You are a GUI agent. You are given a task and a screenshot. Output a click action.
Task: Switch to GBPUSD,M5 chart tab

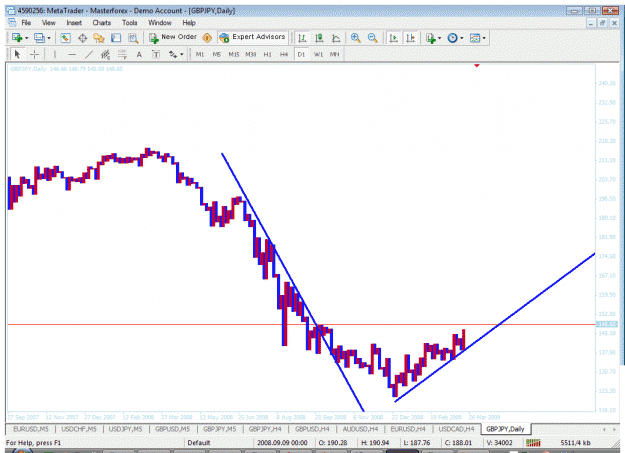click(172, 429)
